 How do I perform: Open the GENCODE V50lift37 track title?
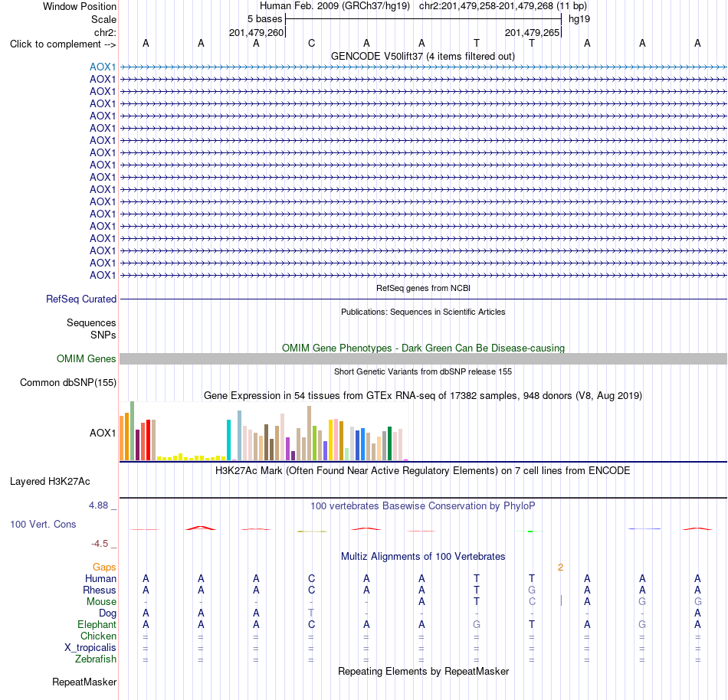click(422, 57)
